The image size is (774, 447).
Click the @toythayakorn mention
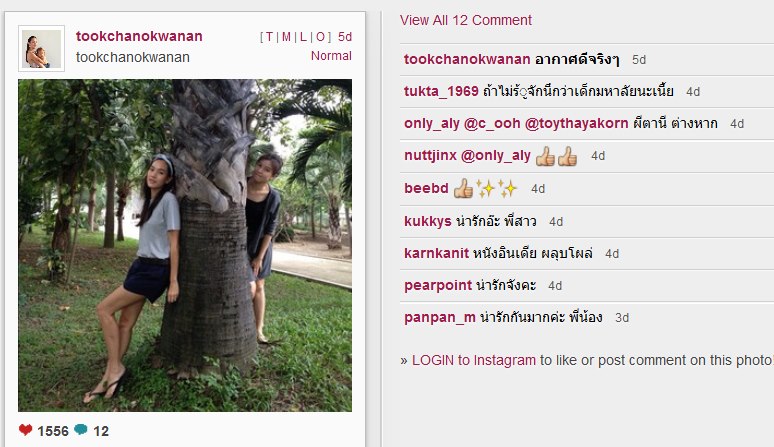tap(577, 123)
